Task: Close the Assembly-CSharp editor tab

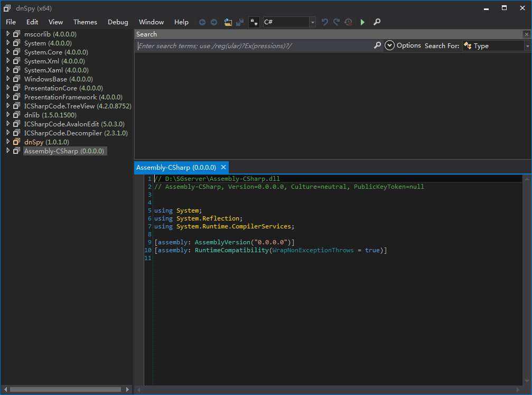Action: point(223,167)
